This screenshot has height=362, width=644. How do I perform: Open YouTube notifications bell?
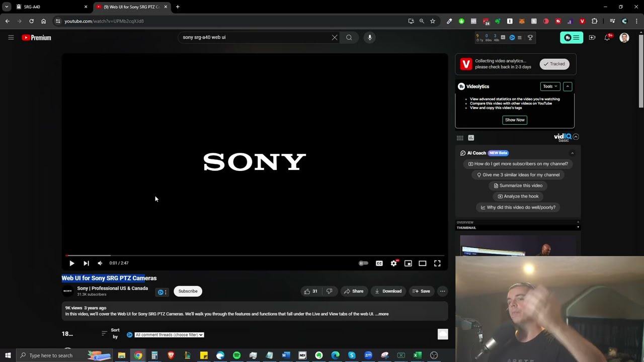click(607, 38)
